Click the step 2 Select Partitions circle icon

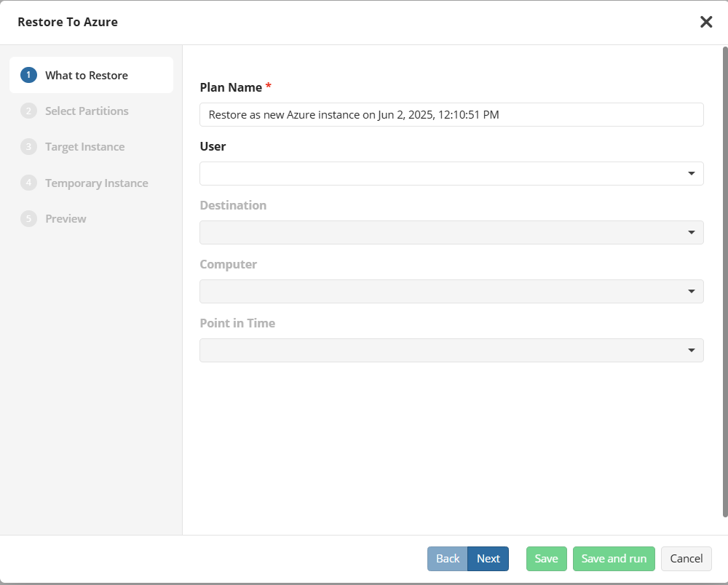pos(28,111)
